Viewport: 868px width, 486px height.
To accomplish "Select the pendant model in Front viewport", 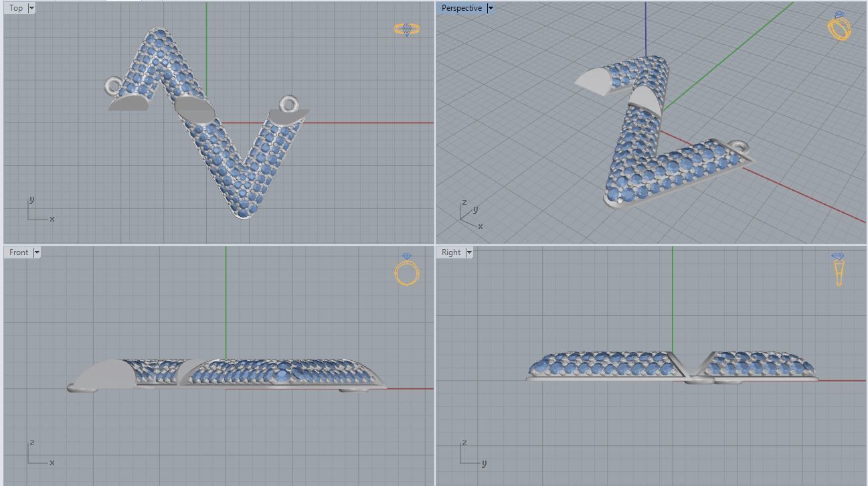I will pyautogui.click(x=228, y=375).
